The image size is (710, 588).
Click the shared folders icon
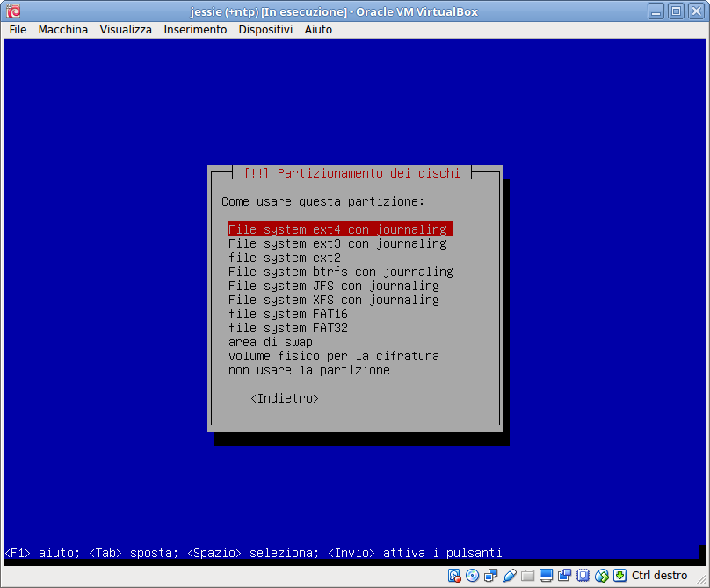527,576
